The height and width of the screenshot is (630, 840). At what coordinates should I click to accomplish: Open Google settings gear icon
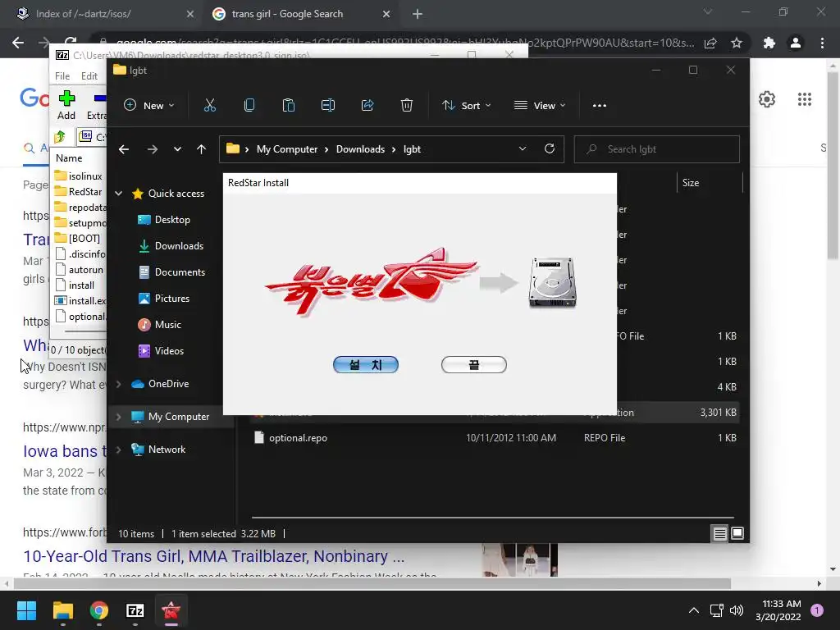click(x=767, y=99)
